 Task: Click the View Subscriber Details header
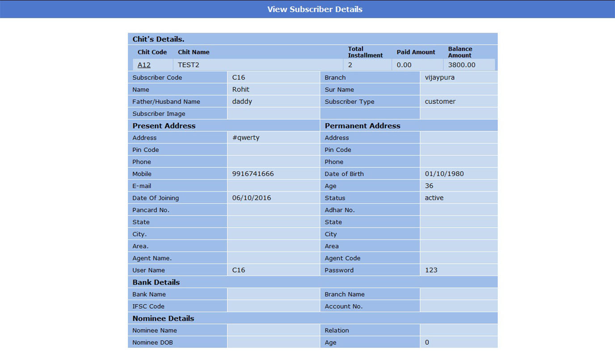(x=315, y=9)
